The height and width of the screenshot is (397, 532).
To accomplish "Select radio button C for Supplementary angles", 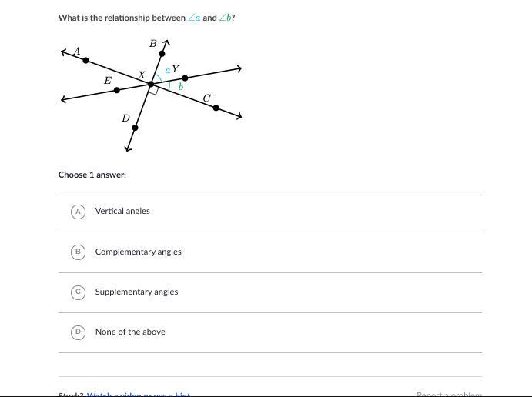I will click(78, 292).
